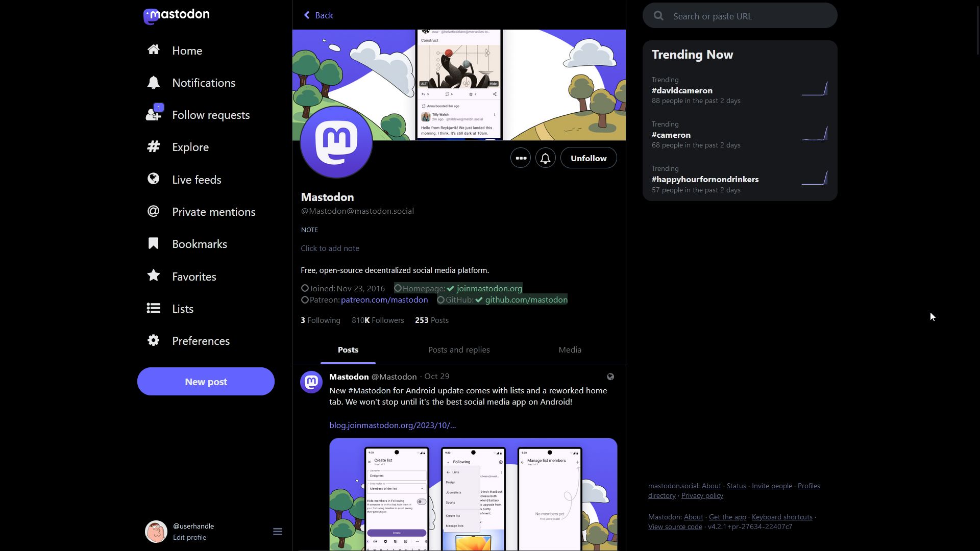Select the Media tab on profile
This screenshot has height=551, width=980.
[570, 349]
